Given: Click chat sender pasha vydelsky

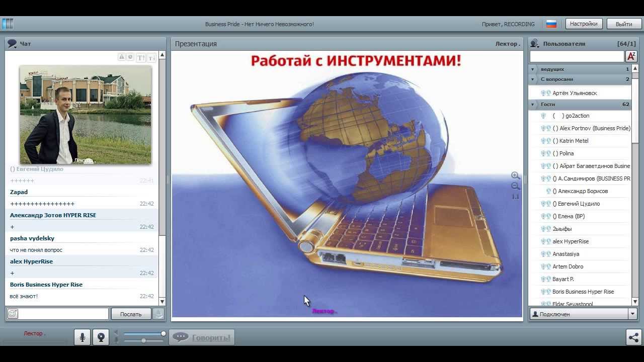Looking at the screenshot, I should click(x=32, y=238).
